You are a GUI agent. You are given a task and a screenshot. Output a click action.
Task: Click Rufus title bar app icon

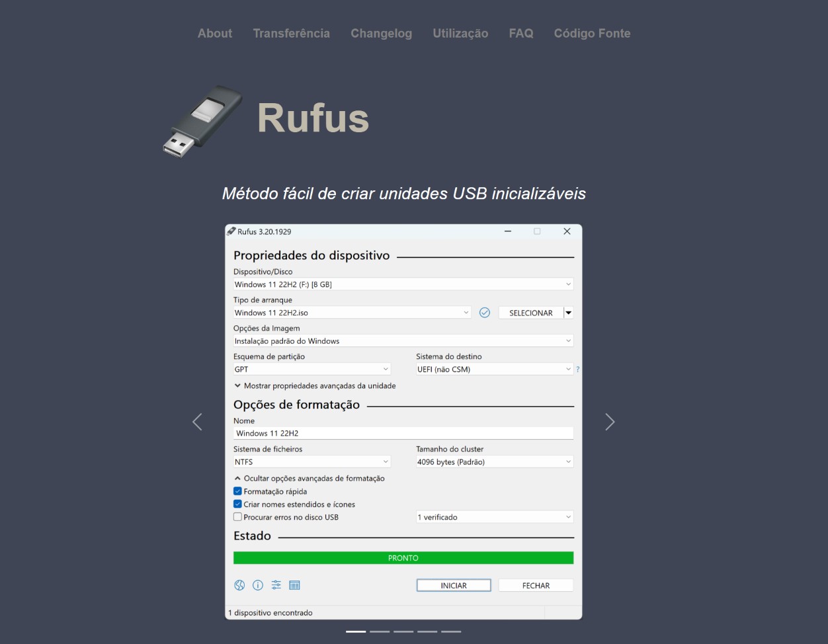[231, 231]
